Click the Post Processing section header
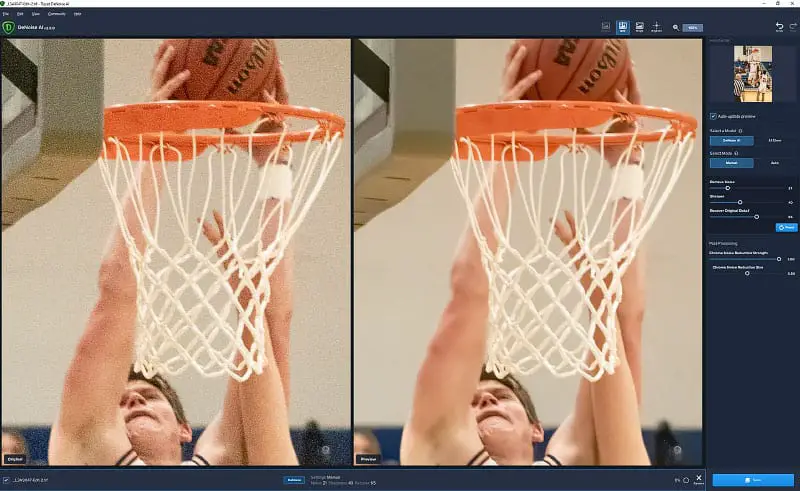Screen dimensions: 800x491 click(723, 243)
